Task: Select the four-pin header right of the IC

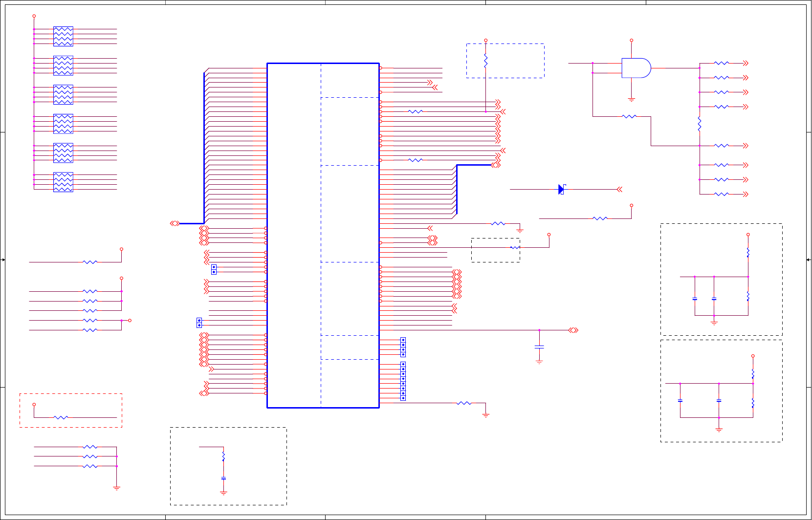Action: tap(403, 347)
